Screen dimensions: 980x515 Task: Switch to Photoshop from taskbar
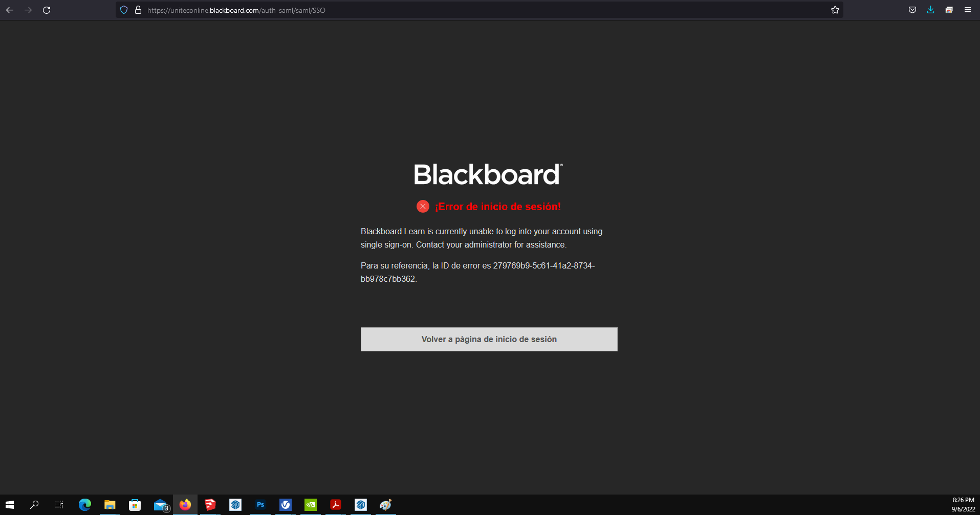(x=260, y=505)
